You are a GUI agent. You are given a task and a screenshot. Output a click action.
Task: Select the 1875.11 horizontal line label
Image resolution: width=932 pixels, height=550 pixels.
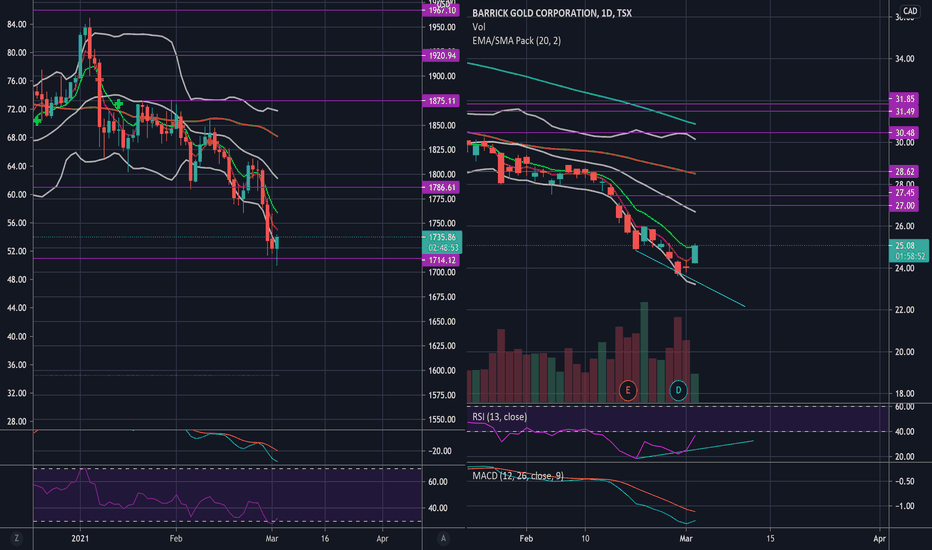440,101
